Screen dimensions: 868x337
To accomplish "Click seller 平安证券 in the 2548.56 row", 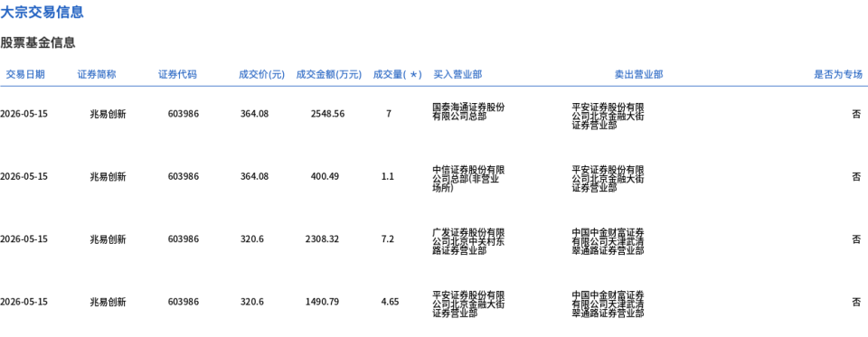I will [608, 117].
